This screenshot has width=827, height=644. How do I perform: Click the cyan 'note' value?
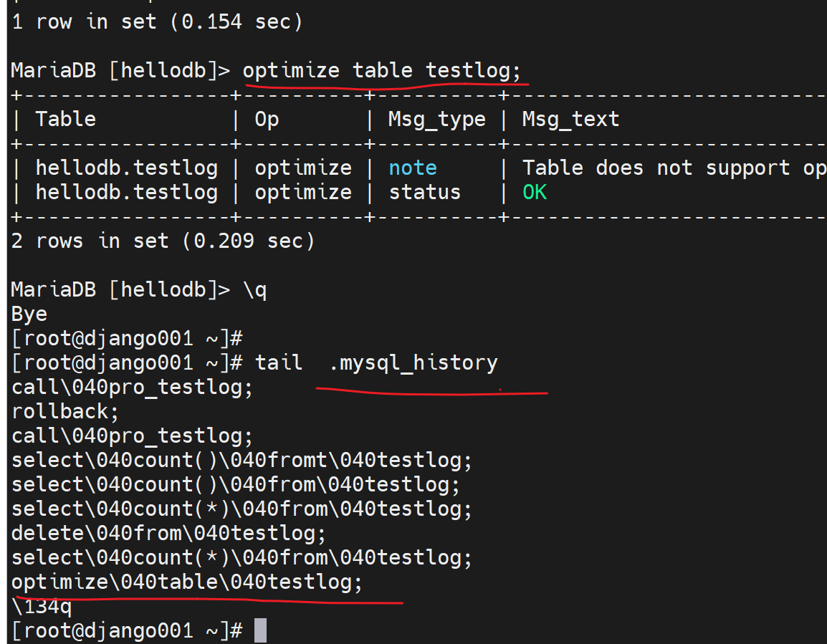413,168
